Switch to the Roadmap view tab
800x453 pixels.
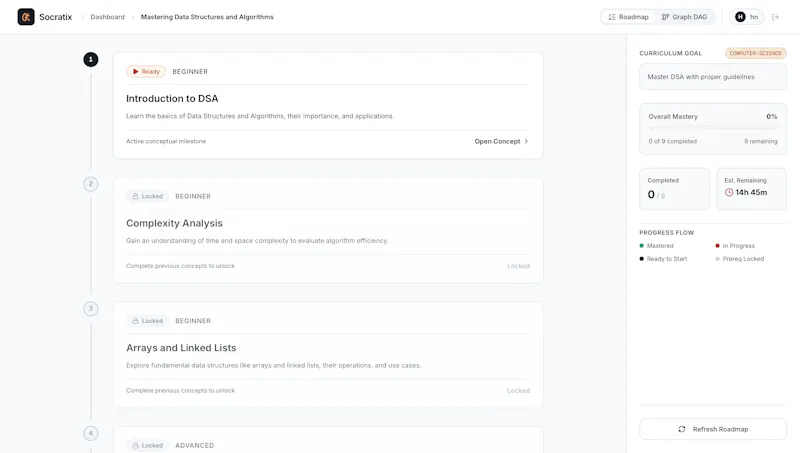[629, 17]
